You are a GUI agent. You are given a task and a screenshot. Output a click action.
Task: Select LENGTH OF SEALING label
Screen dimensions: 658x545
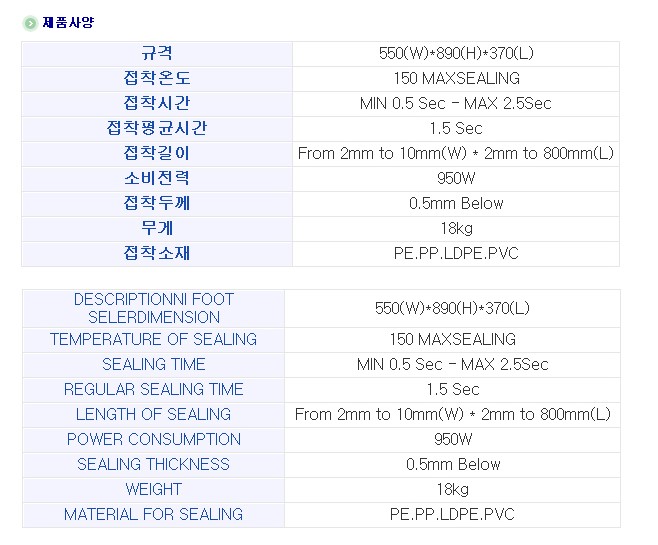point(154,415)
